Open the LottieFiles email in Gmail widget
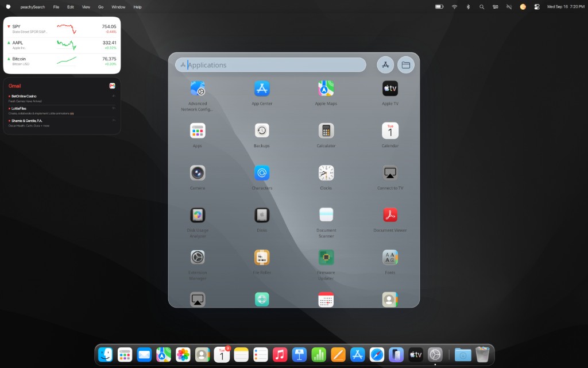This screenshot has height=368, width=588. pos(62,111)
